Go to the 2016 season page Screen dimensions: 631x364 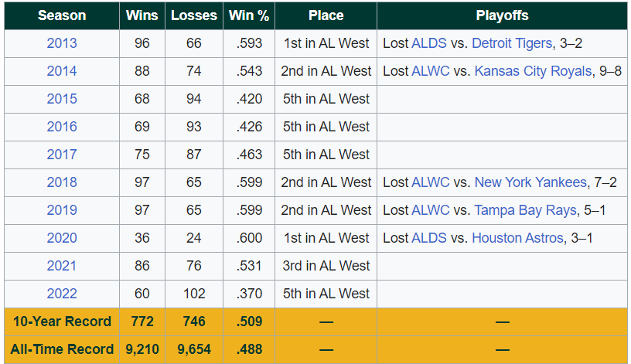(62, 127)
